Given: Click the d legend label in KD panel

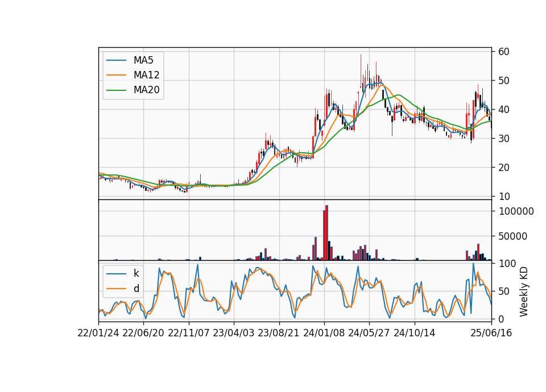Looking at the screenshot, I should [x=136, y=289].
